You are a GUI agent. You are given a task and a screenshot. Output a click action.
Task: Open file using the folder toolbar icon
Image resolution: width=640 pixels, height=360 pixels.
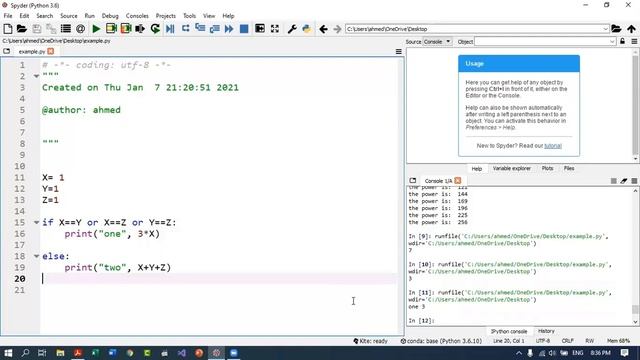(x=22, y=29)
